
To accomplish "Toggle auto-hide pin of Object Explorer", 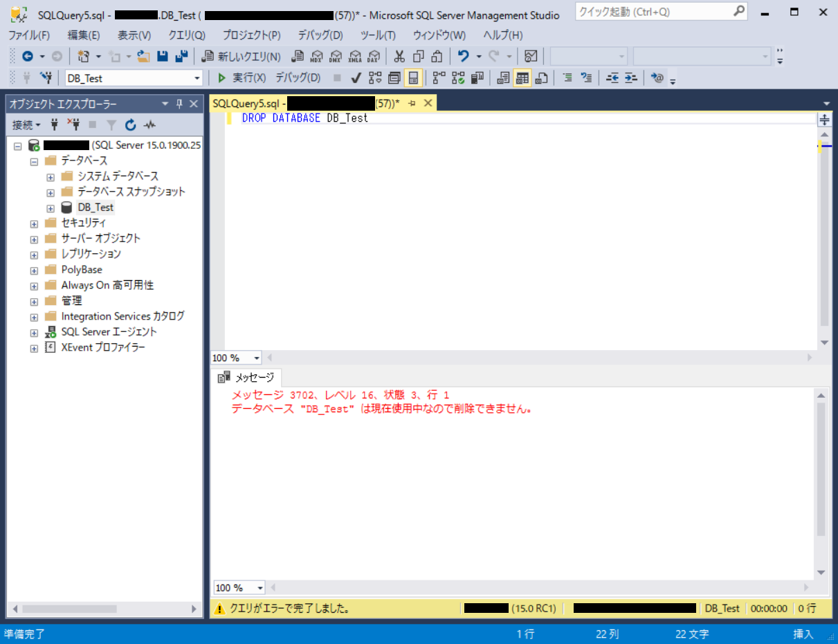I will pos(179,104).
